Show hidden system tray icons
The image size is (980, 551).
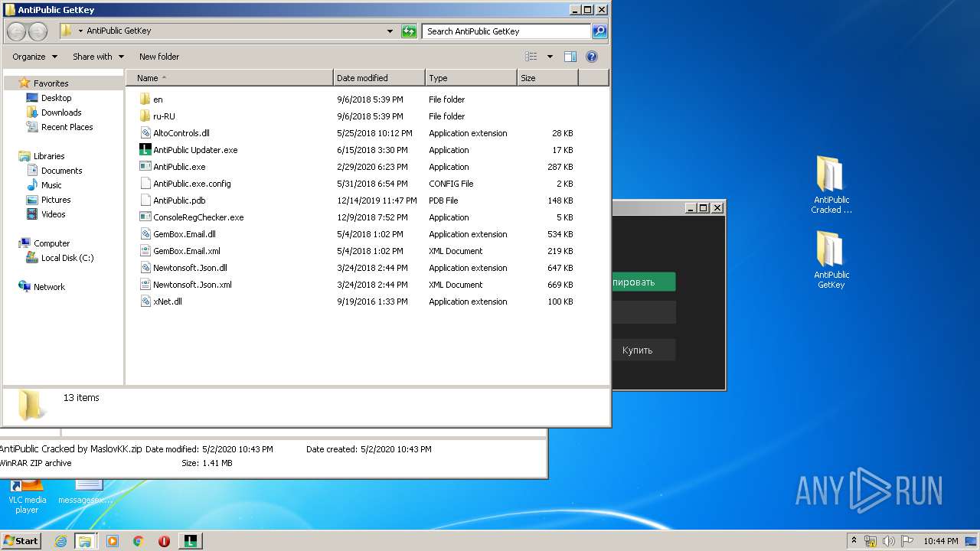(854, 541)
